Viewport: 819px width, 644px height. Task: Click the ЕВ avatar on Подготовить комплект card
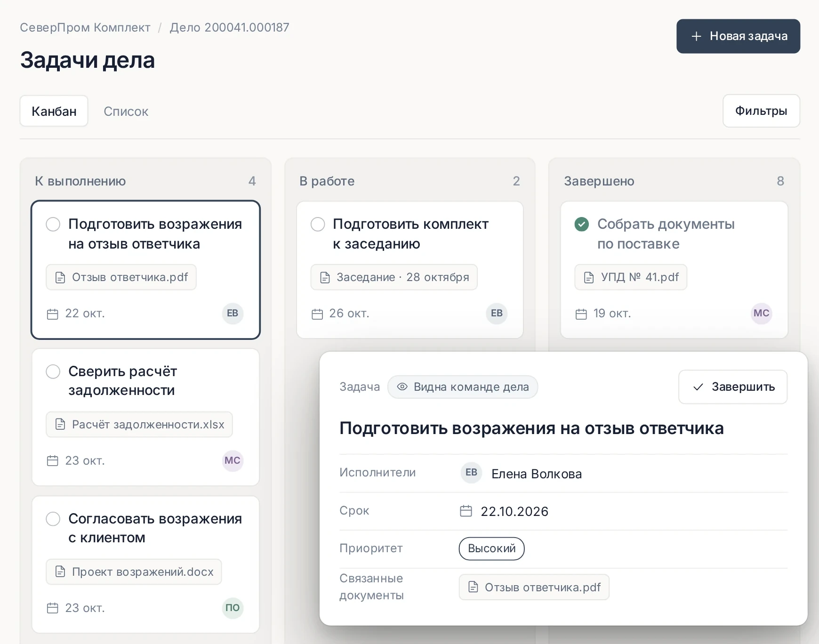(x=497, y=313)
